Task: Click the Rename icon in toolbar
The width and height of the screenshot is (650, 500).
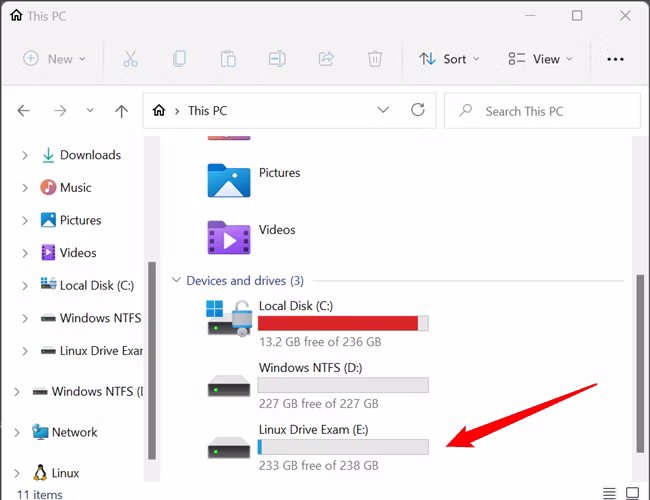Action: (277, 59)
